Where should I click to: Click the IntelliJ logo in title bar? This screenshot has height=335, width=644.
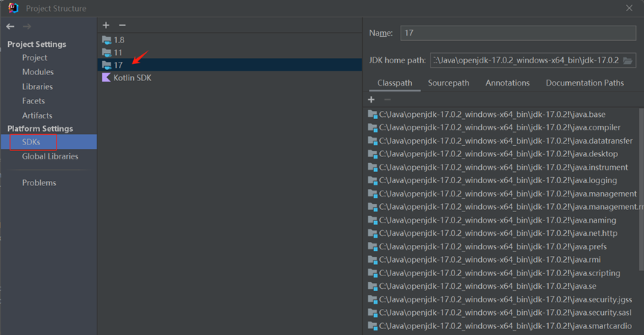click(13, 8)
